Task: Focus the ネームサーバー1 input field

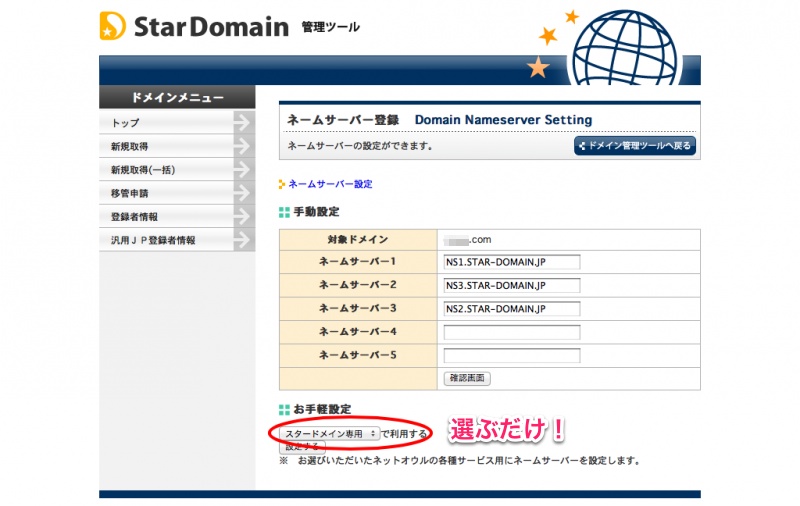Action: pyautogui.click(x=512, y=262)
